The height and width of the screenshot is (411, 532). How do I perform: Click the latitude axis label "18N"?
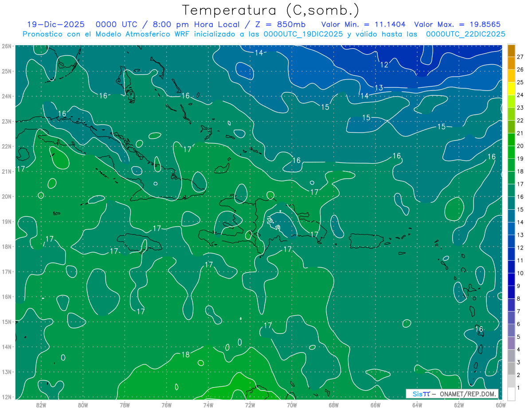[x=6, y=247]
